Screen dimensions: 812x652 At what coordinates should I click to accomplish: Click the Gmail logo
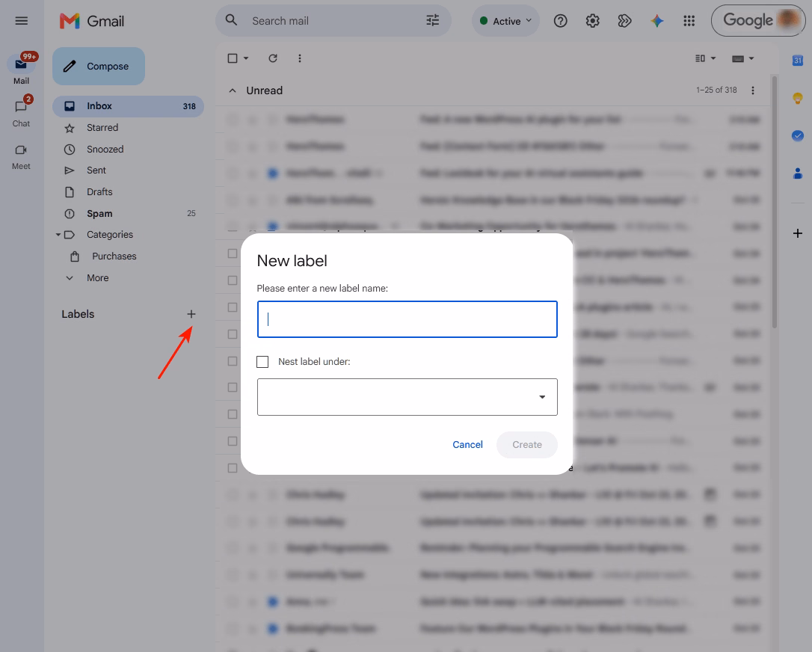[92, 21]
